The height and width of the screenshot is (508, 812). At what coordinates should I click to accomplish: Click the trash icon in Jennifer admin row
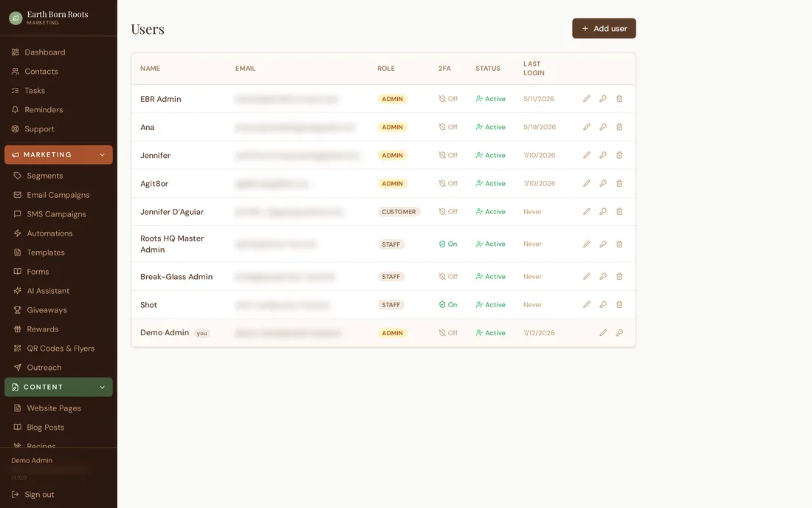tap(619, 155)
